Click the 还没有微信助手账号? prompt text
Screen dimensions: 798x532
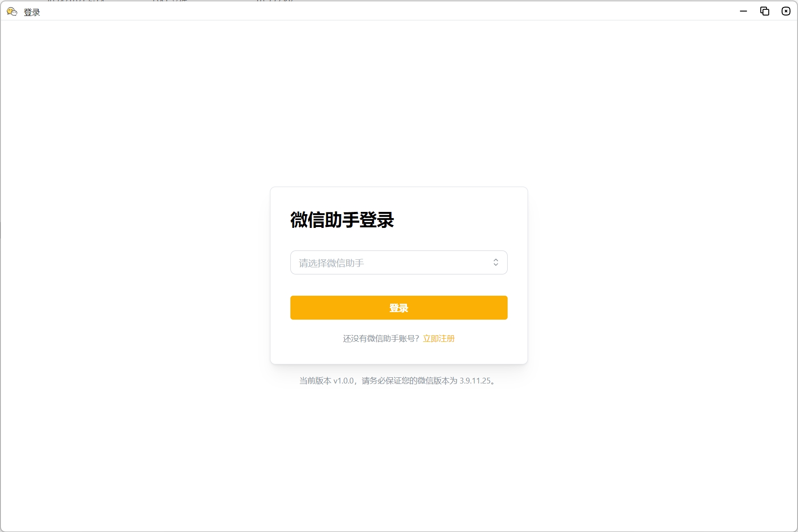click(381, 339)
